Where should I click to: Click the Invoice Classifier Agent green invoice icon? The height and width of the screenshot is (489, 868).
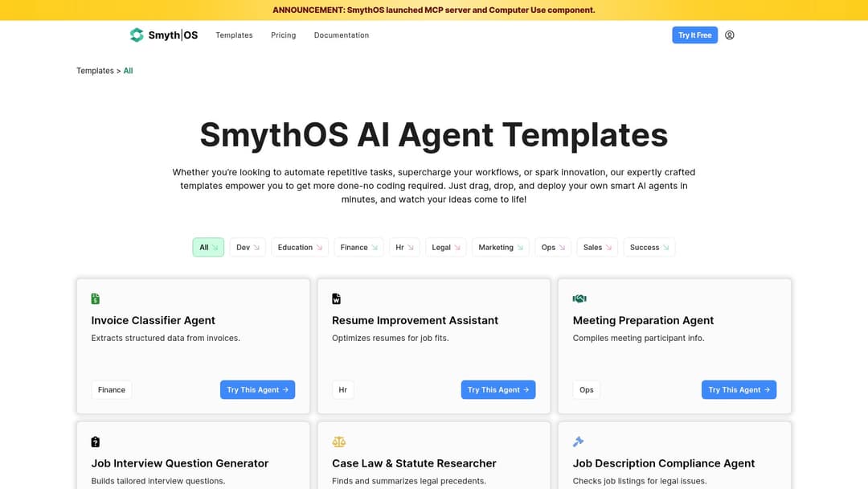(x=95, y=298)
